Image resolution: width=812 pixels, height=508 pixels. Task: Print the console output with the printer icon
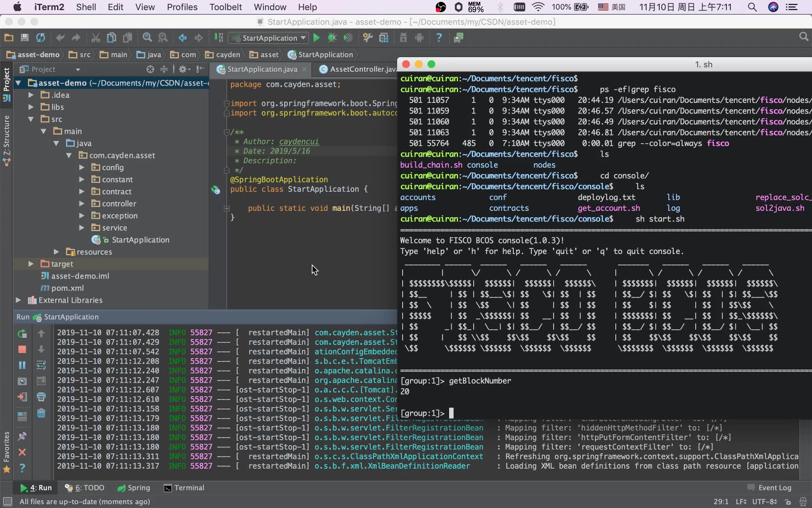(x=41, y=397)
